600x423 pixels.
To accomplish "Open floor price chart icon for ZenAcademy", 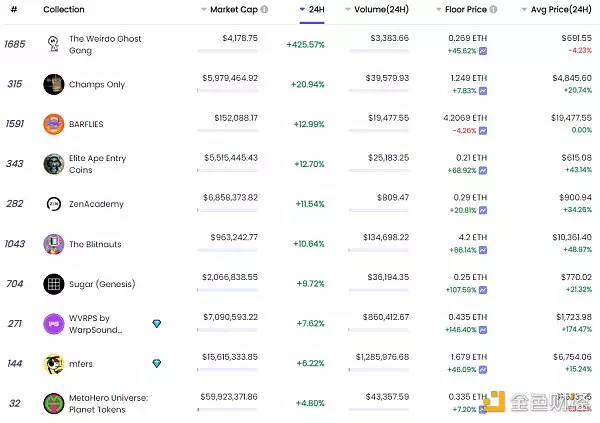I will 483,210.
